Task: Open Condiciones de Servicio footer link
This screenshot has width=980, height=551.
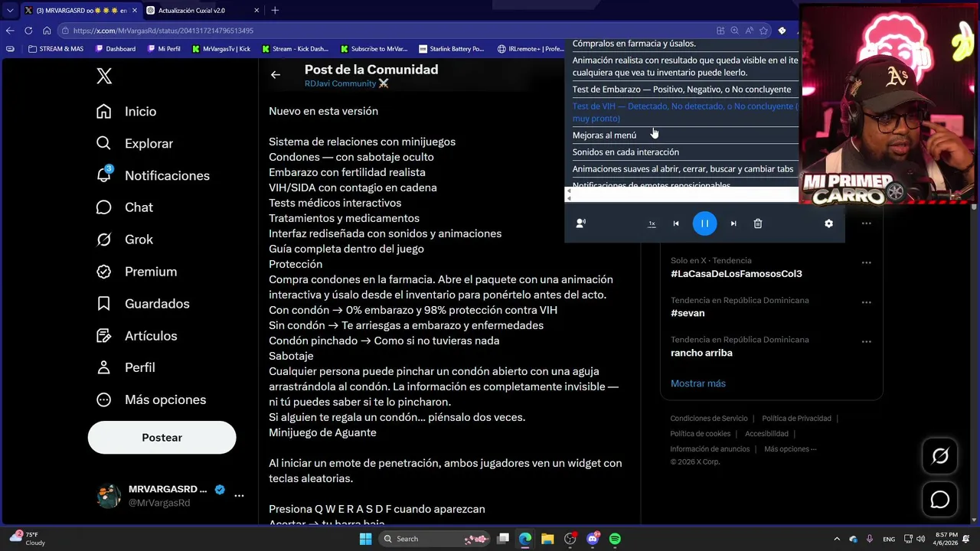Action: (709, 419)
